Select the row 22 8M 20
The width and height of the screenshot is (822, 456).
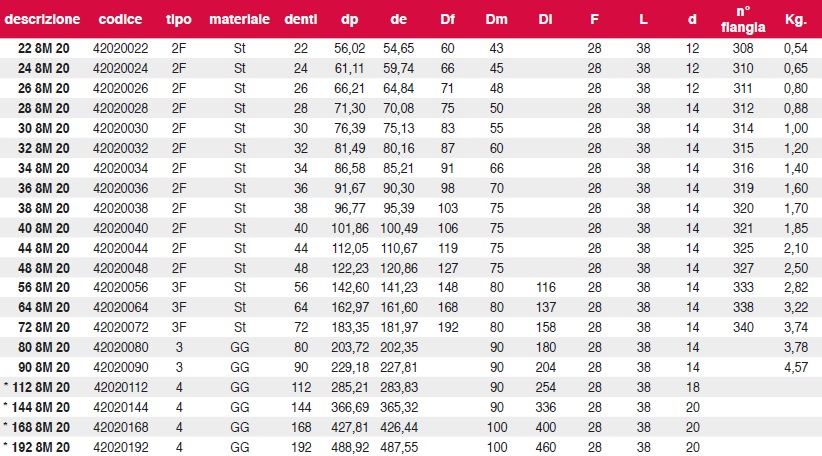point(411,48)
